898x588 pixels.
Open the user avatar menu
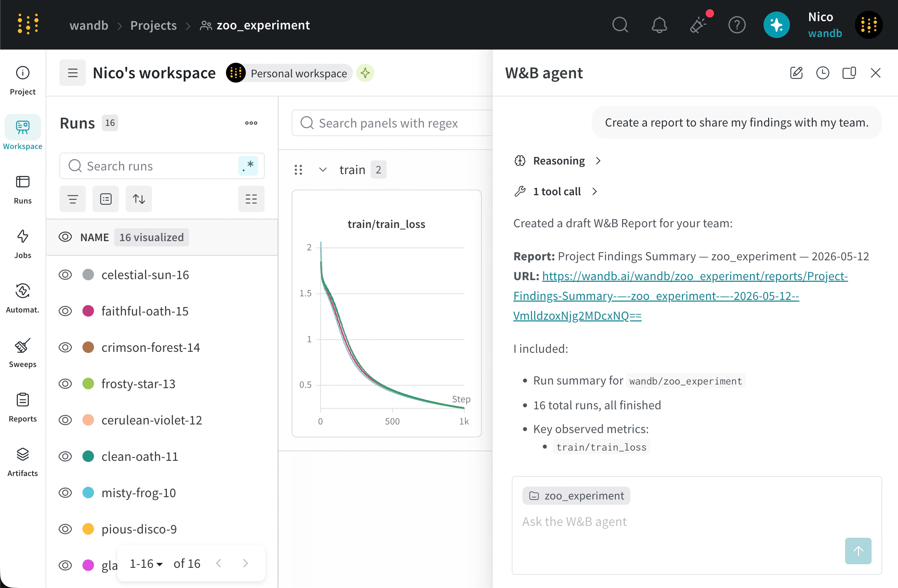pyautogui.click(x=868, y=25)
